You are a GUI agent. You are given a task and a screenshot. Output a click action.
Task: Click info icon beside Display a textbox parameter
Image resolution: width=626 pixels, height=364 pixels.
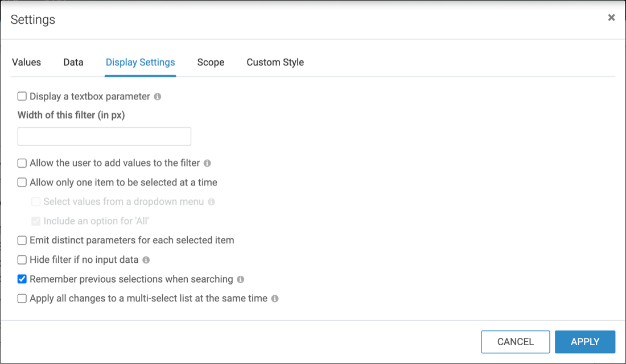pos(158,97)
